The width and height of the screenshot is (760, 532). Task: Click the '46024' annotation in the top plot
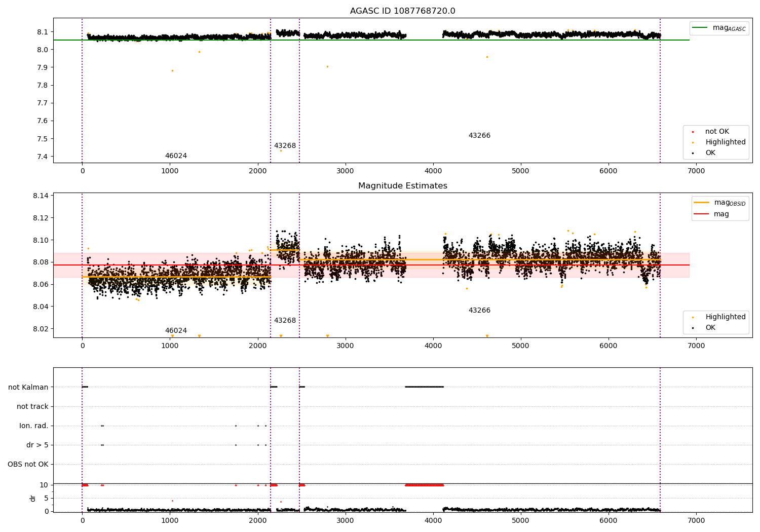click(x=176, y=156)
